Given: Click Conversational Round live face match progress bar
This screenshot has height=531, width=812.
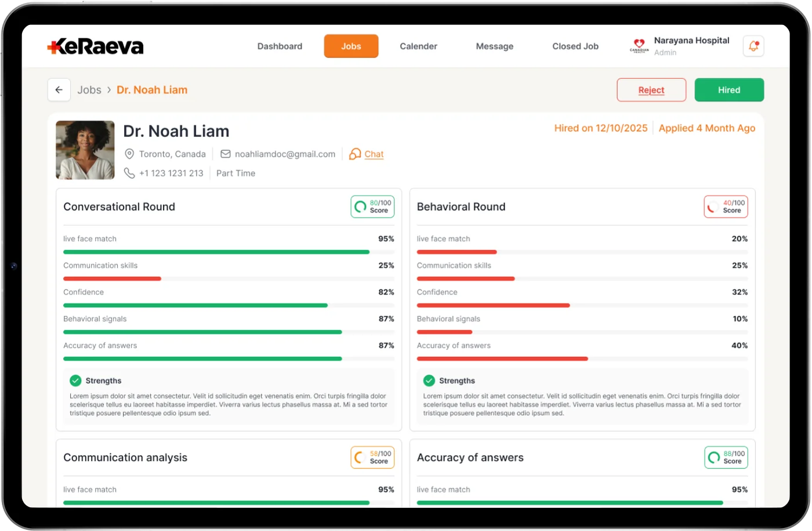Looking at the screenshot, I should (229, 252).
